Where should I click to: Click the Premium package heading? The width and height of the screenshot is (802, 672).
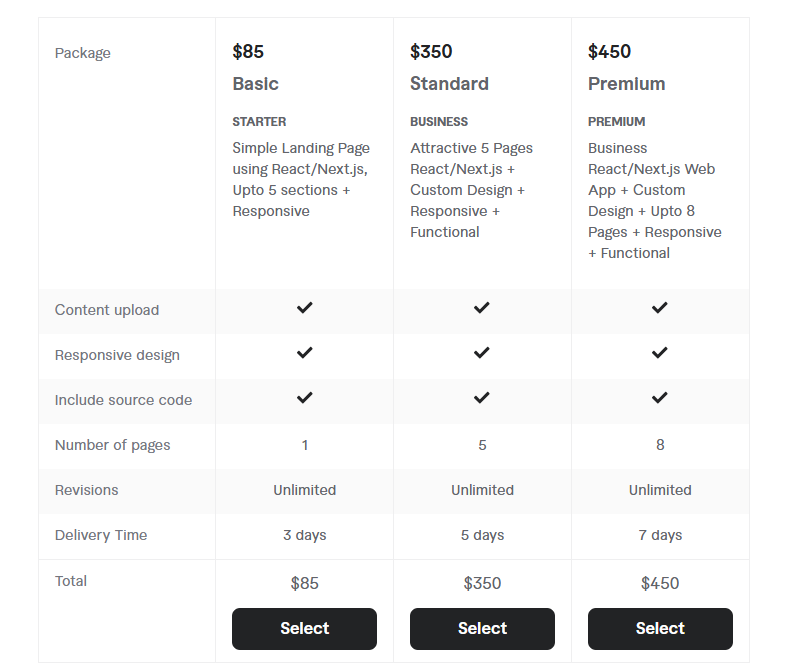(627, 84)
